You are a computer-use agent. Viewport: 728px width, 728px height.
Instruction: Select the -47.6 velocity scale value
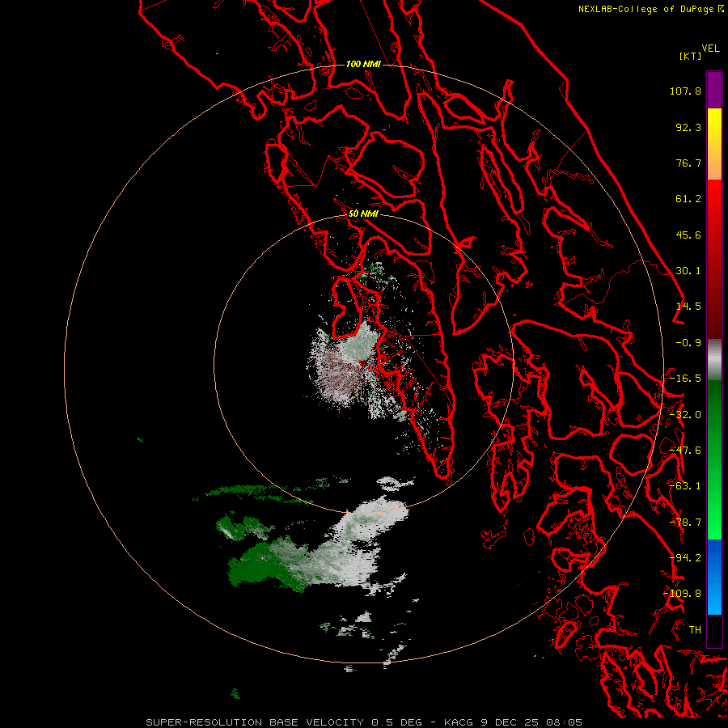click(x=685, y=451)
